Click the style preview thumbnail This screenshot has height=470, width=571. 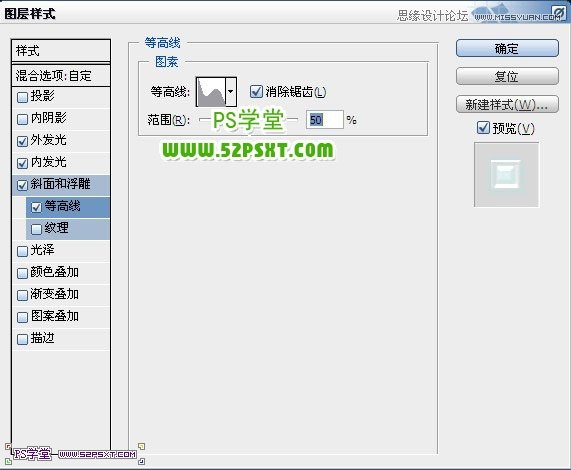506,175
